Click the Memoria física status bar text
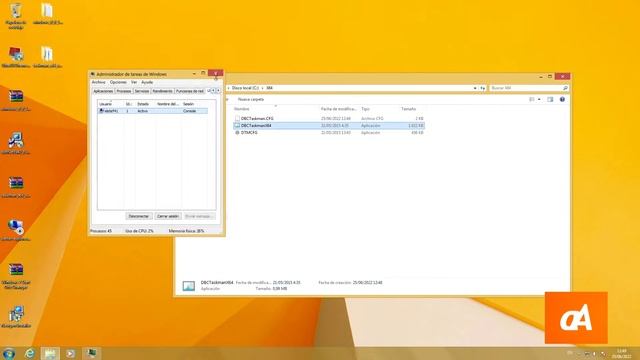The width and height of the screenshot is (640, 360). [x=186, y=231]
